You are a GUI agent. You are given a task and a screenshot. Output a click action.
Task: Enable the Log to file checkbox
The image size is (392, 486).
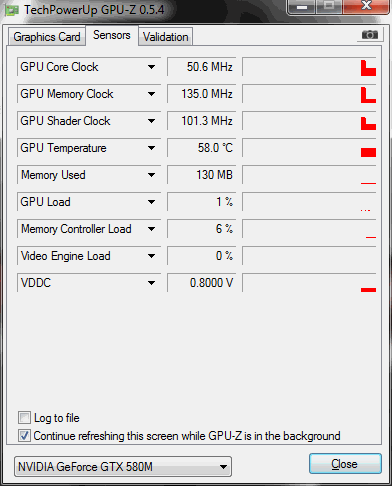[24, 418]
